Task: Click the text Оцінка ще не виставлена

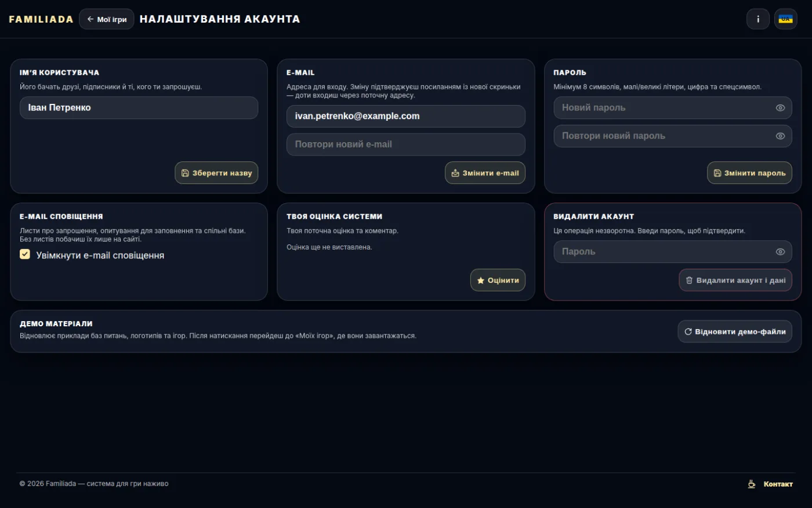Action: click(329, 247)
